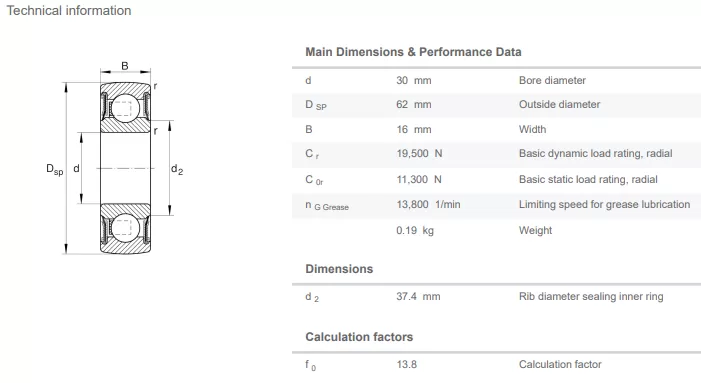Select the 19,500 N dynamic load value
This screenshot has width=701, height=383.
(x=419, y=154)
